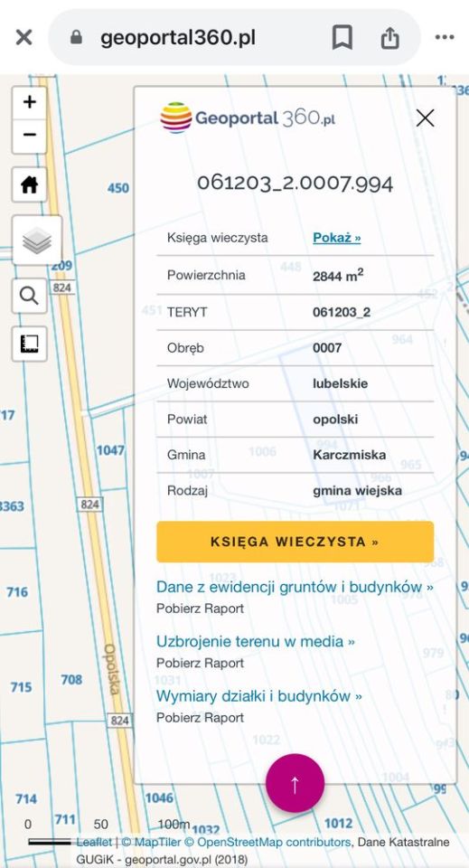
Task: Select parcel 708 on the map
Action: click(71, 679)
